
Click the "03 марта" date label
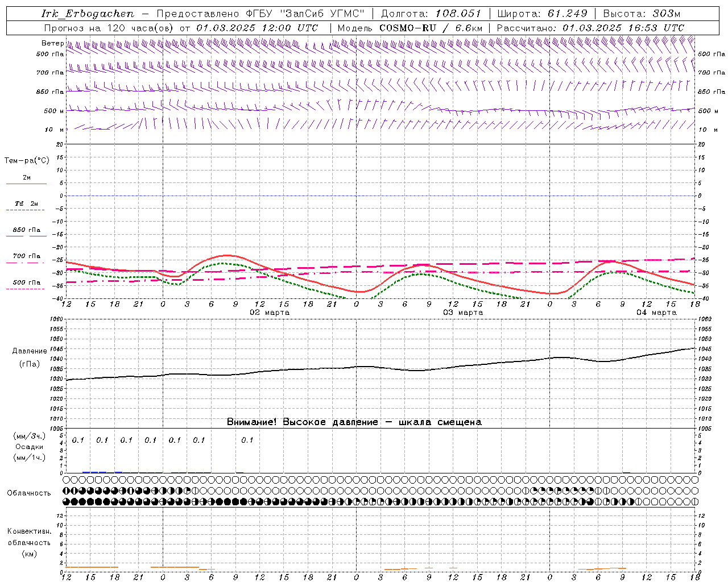464,313
